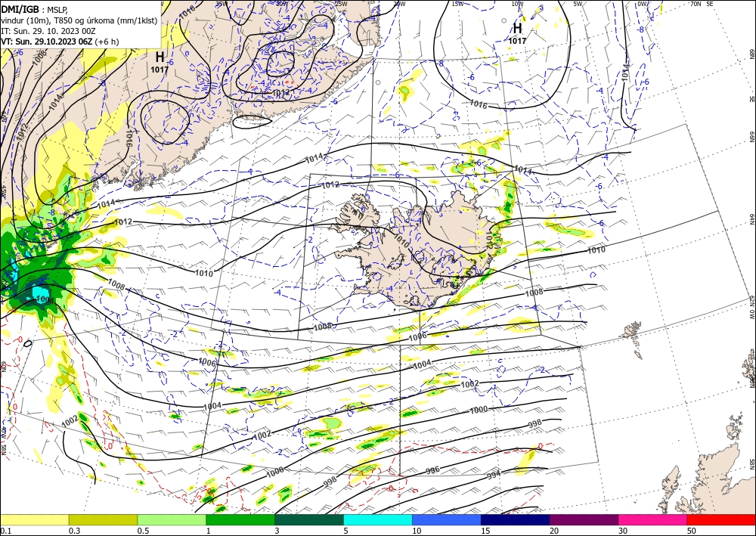Click the '996' isobar label

coord(432,470)
